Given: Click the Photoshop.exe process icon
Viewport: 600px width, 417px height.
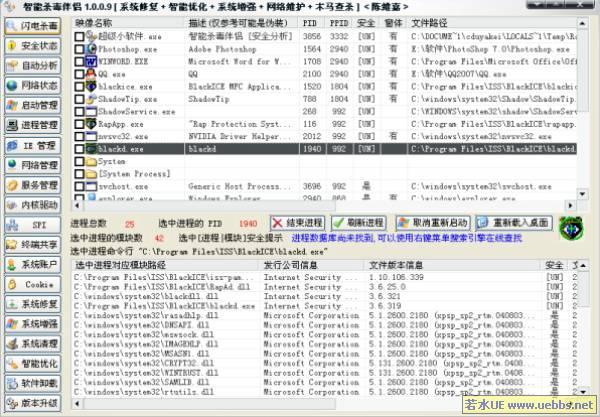Looking at the screenshot, I should (91, 49).
